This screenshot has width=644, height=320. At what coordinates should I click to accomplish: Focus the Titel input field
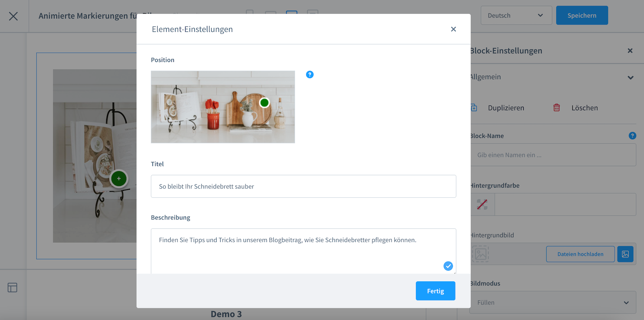303,186
